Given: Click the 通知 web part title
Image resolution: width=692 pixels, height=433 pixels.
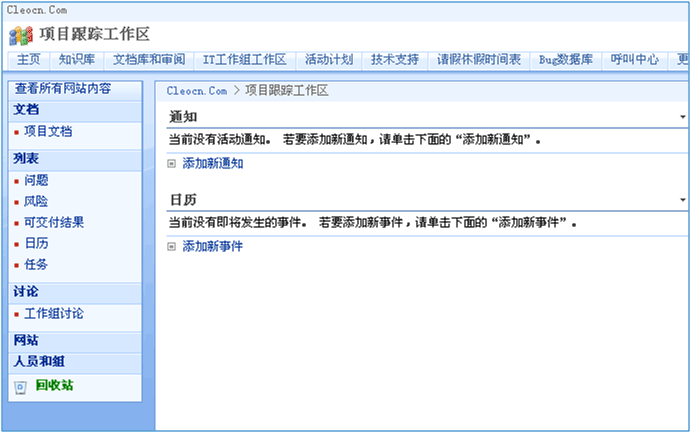Looking at the screenshot, I should point(183,117).
